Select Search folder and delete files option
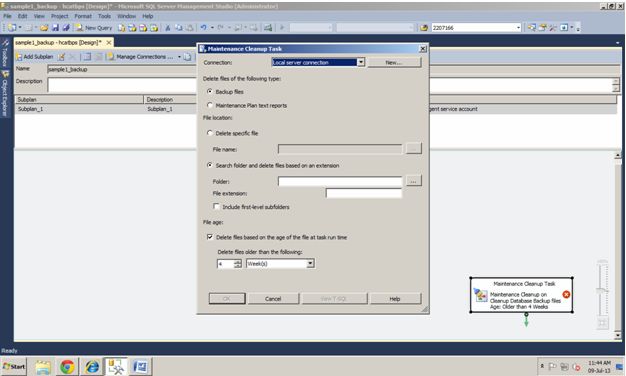 (210, 165)
